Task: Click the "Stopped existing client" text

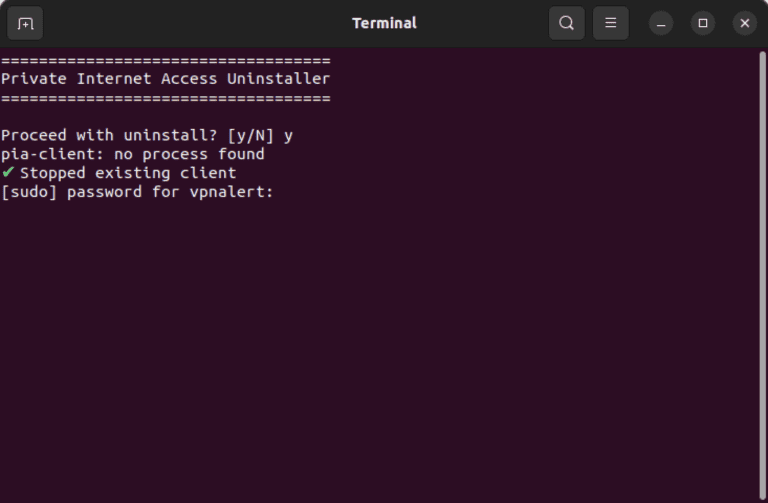Action: [128, 173]
